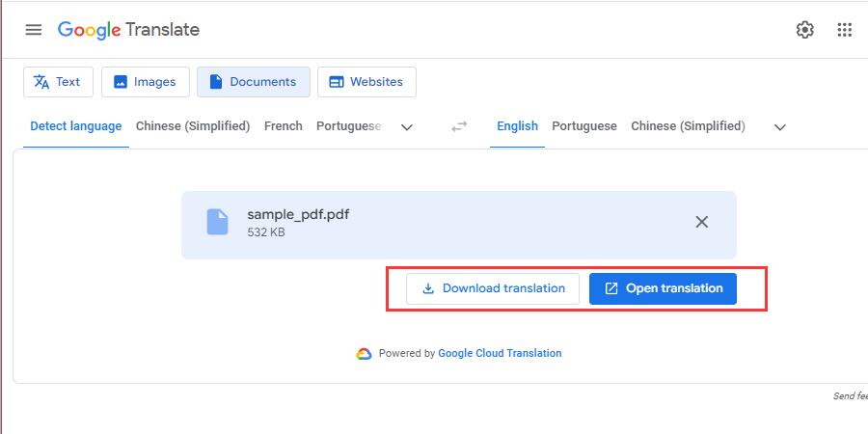Open the hamburger main menu
Screen dimensions: 868x434
point(34,30)
